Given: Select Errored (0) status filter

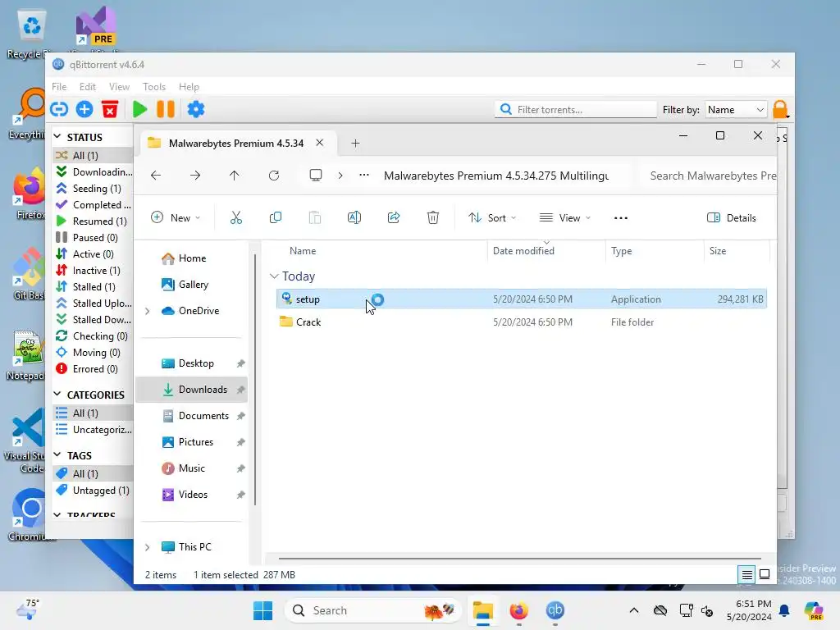Looking at the screenshot, I should [94, 369].
